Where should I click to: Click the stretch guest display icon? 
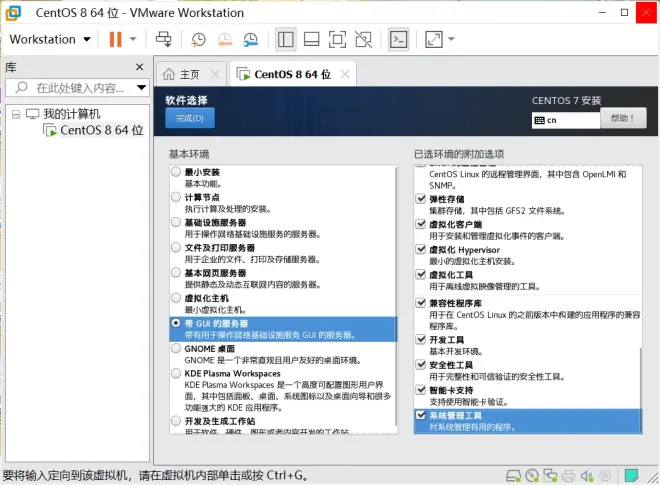[434, 40]
